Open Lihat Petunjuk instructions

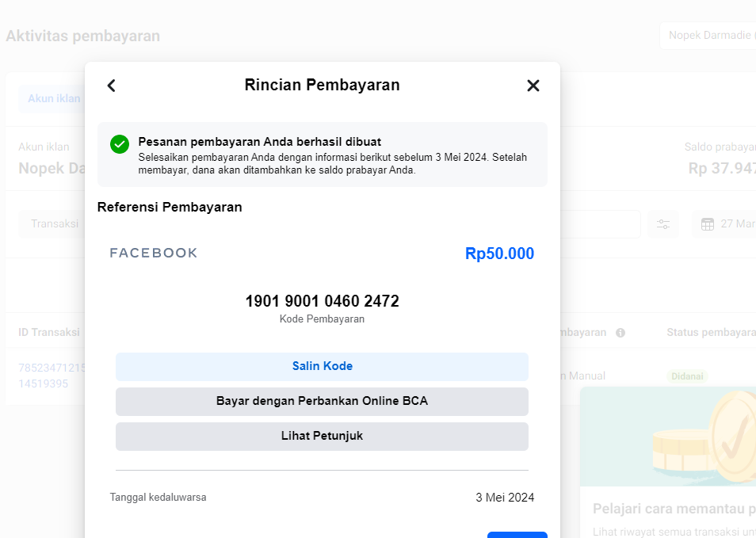tap(322, 437)
